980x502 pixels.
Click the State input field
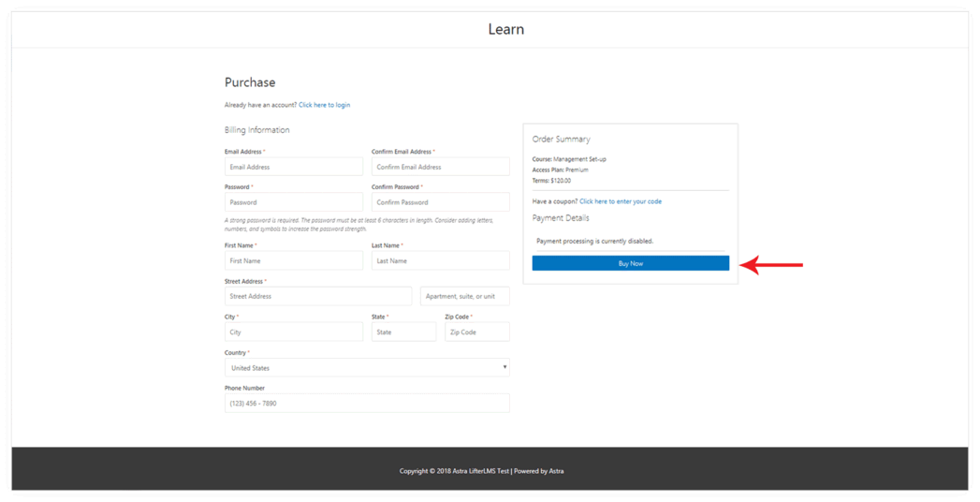pos(403,332)
